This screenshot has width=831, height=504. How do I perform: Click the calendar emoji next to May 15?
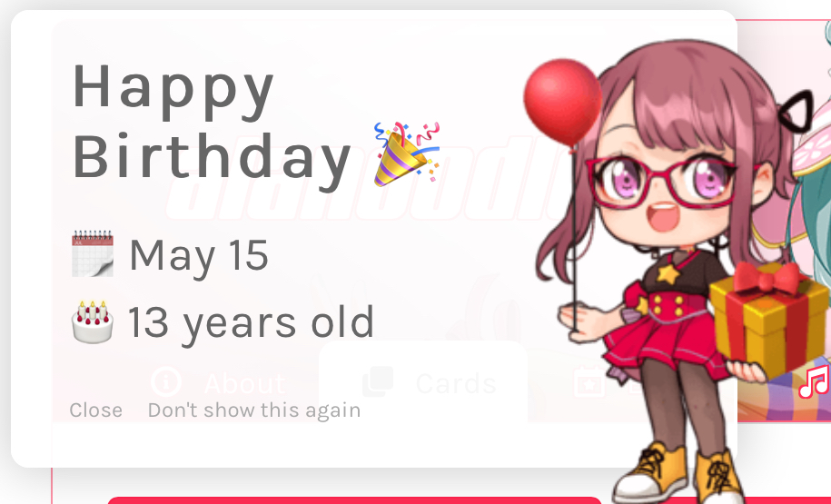(93, 254)
